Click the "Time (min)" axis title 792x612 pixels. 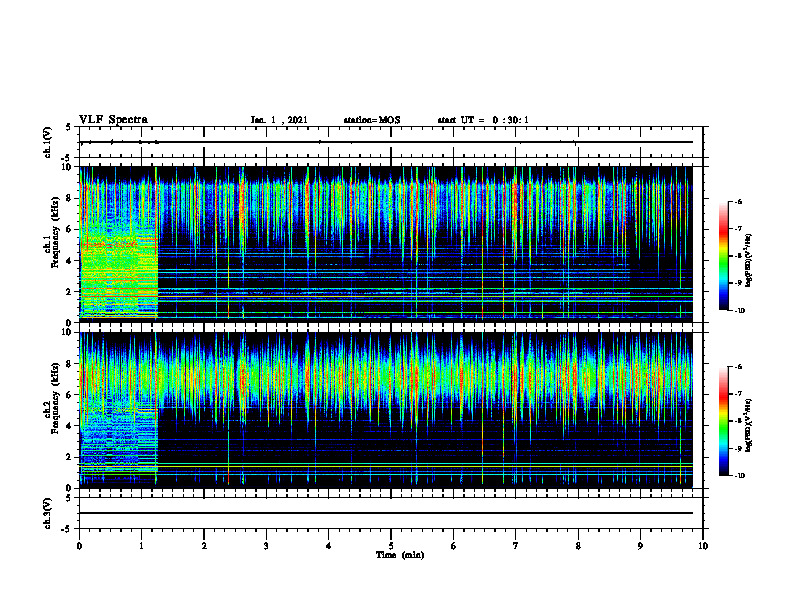(400, 555)
